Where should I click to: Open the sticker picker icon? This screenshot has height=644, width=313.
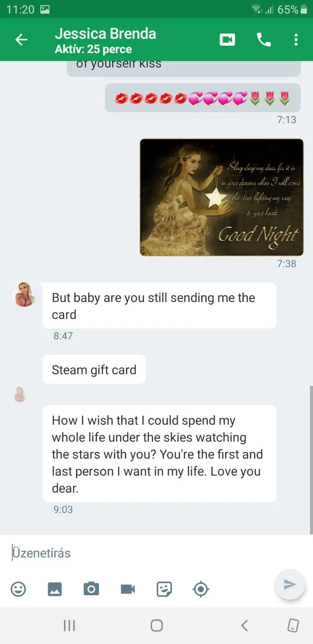[164, 589]
